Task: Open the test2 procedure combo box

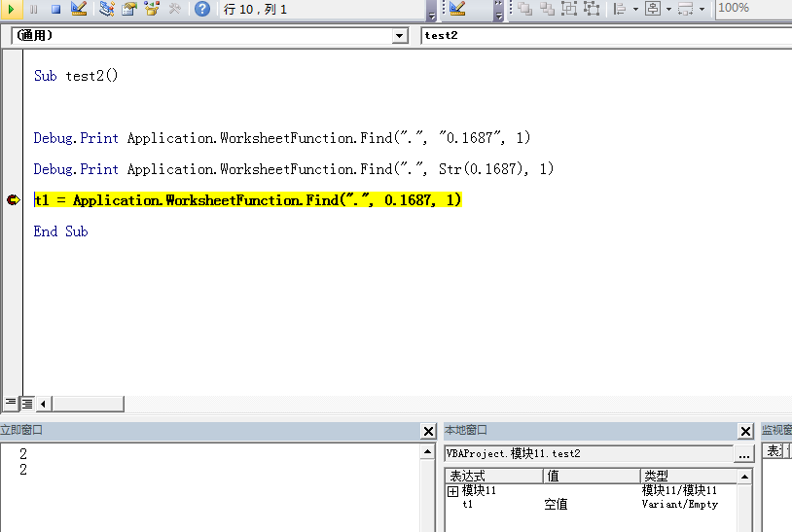Action: [x=606, y=35]
